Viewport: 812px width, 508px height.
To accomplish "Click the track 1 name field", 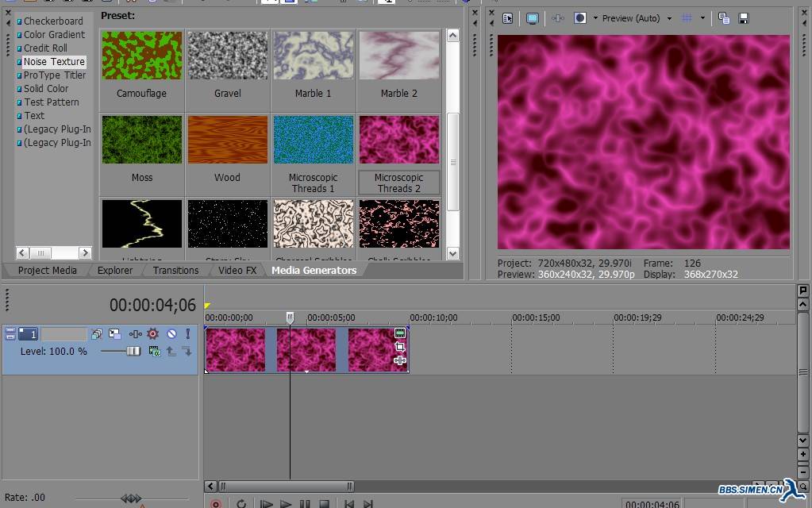I will point(63,334).
